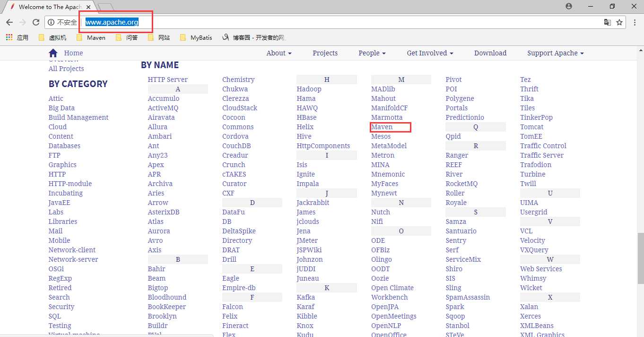Open the Xerces project link
The image size is (644, 337).
pos(531,316)
